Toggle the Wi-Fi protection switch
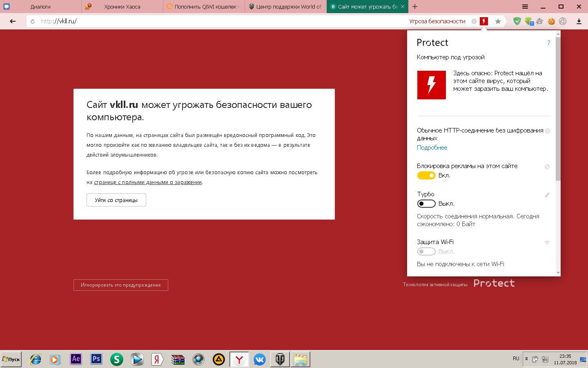This screenshot has width=588, height=368. point(426,251)
